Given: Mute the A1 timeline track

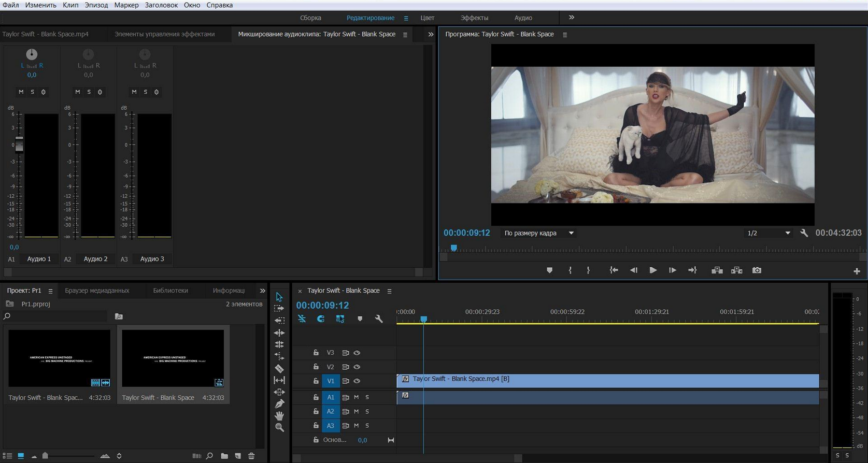Looking at the screenshot, I should (x=356, y=397).
